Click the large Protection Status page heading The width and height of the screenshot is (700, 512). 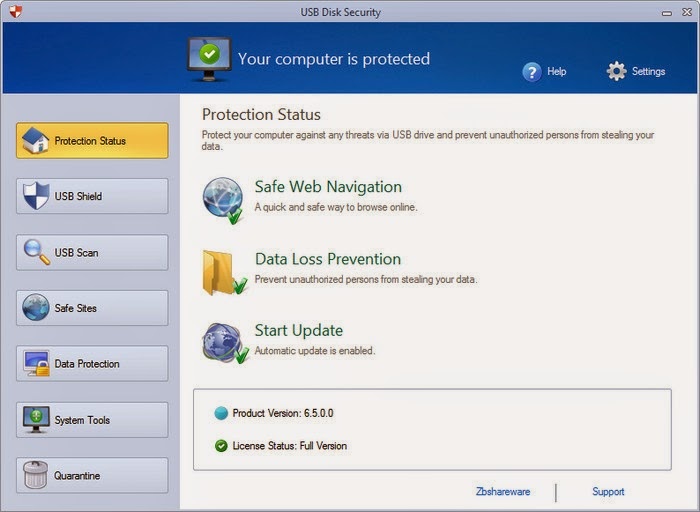[261, 114]
